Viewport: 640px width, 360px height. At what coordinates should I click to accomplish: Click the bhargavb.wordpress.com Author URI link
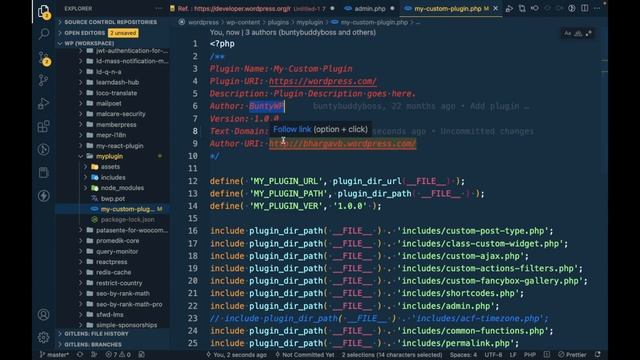coord(342,144)
